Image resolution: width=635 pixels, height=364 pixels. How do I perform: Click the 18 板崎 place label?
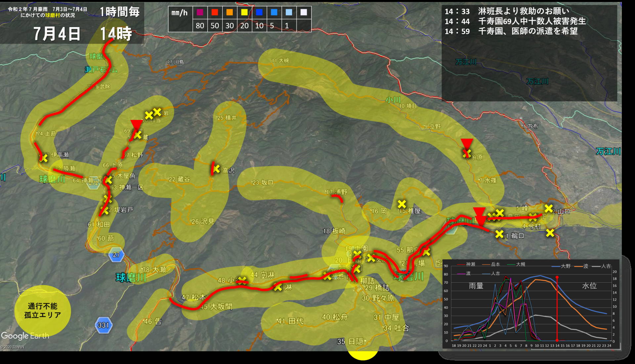click(x=334, y=231)
